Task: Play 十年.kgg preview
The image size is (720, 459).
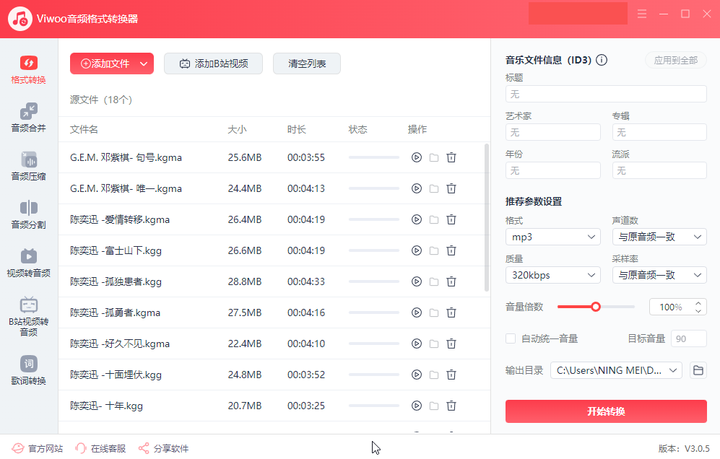Action: tap(416, 406)
